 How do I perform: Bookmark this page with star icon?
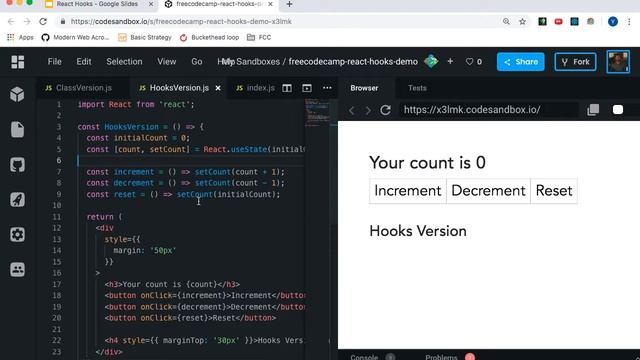[x=522, y=22]
